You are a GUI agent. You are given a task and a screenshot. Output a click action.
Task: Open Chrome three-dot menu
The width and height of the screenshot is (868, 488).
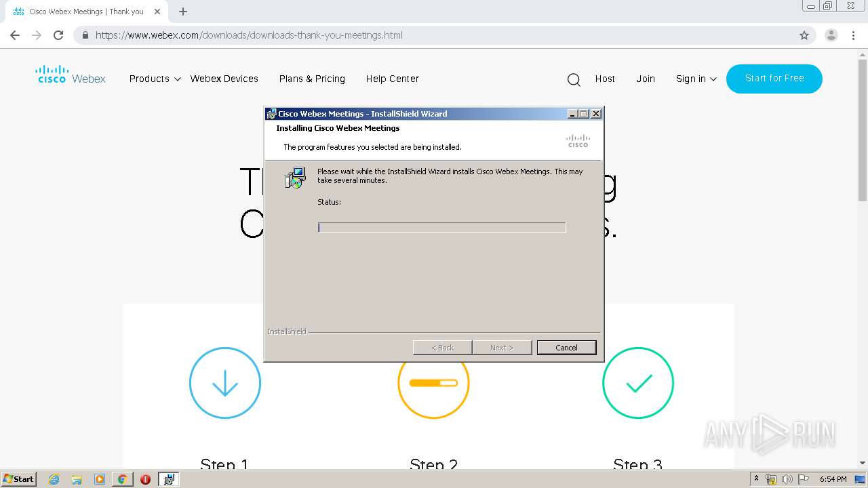coord(854,35)
